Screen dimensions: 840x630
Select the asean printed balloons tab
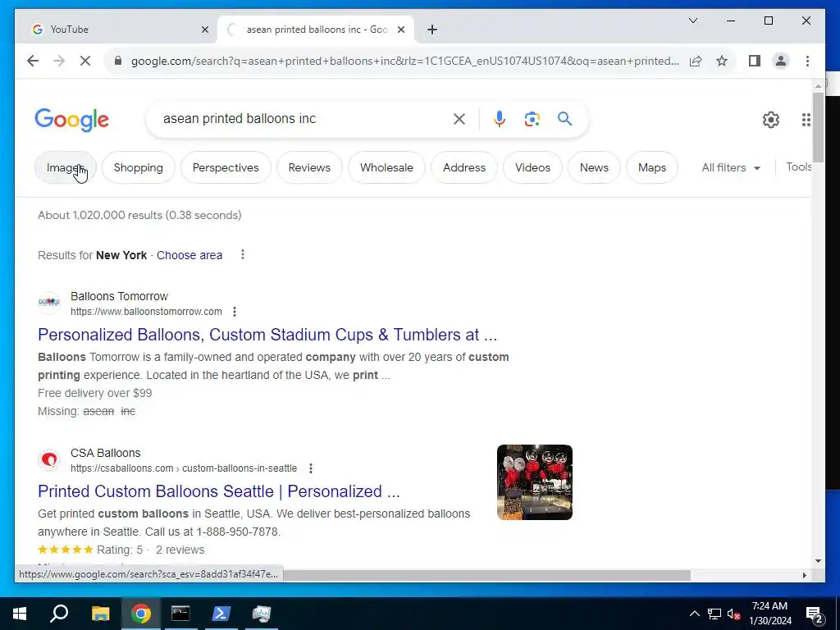(315, 30)
